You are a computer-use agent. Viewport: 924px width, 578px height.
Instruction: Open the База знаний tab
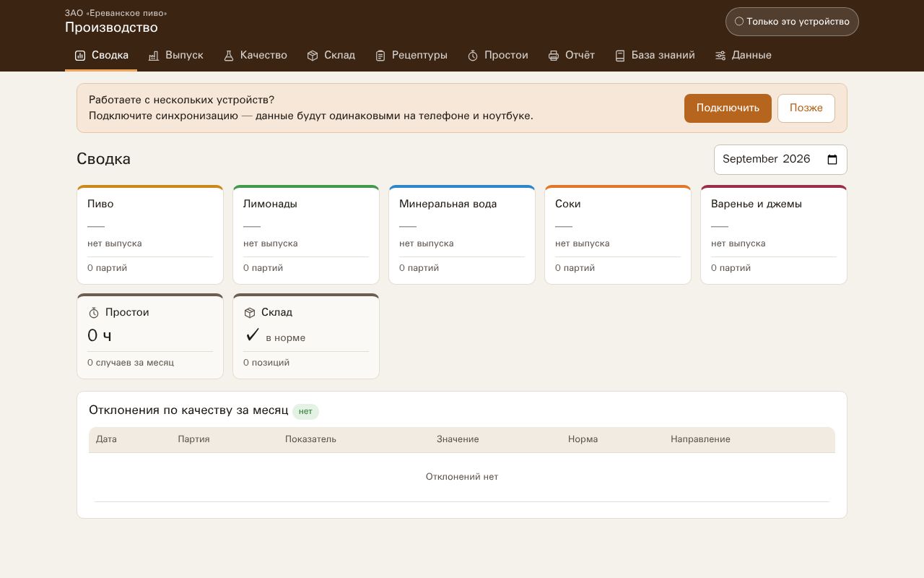point(655,56)
